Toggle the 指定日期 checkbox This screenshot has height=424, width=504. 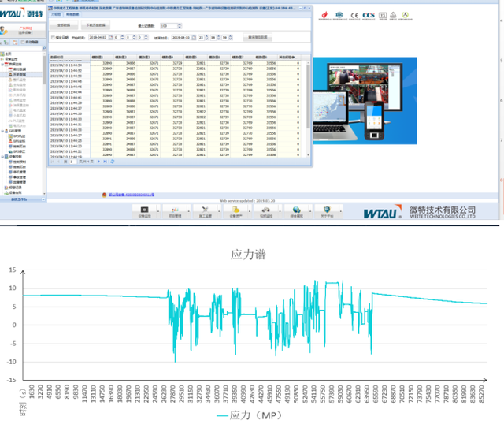(53, 37)
